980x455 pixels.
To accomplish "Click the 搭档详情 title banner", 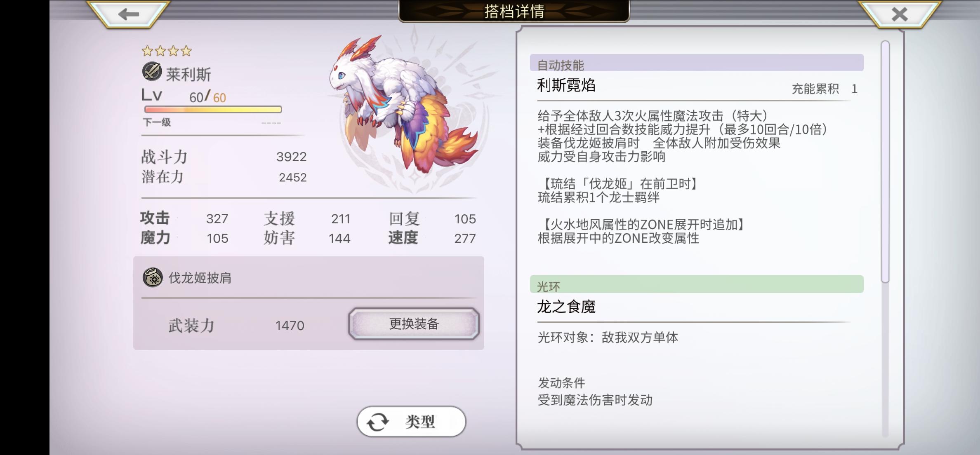I will [514, 11].
